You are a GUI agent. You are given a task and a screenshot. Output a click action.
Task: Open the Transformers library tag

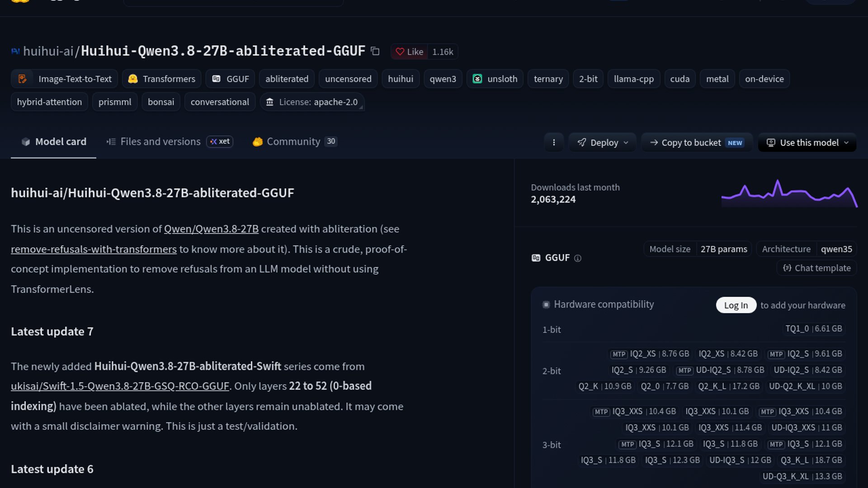[x=161, y=79]
